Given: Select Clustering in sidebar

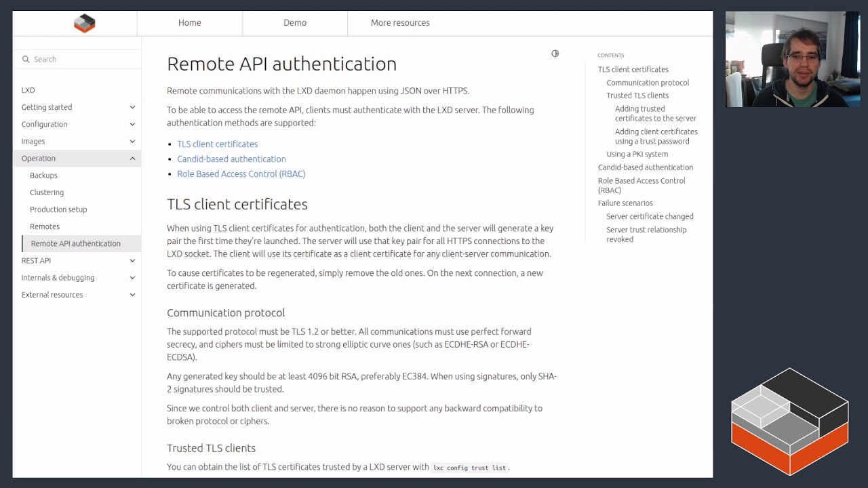Looking at the screenshot, I should point(47,192).
